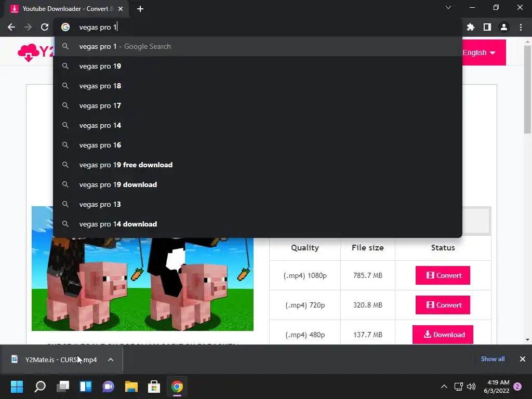This screenshot has width=532, height=399.
Task: Toggle the browser side panel icon
Action: (x=487, y=27)
